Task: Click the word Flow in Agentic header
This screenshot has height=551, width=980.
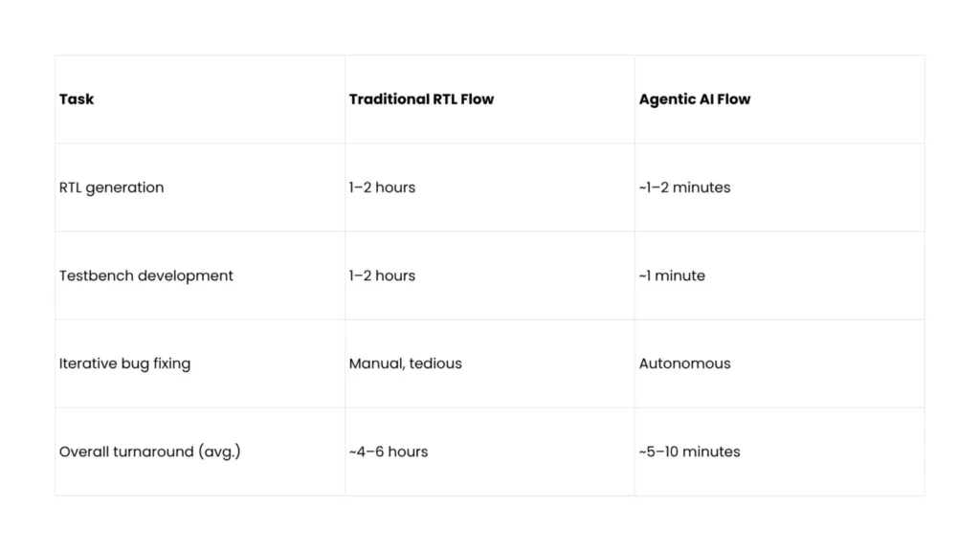Action: click(734, 99)
